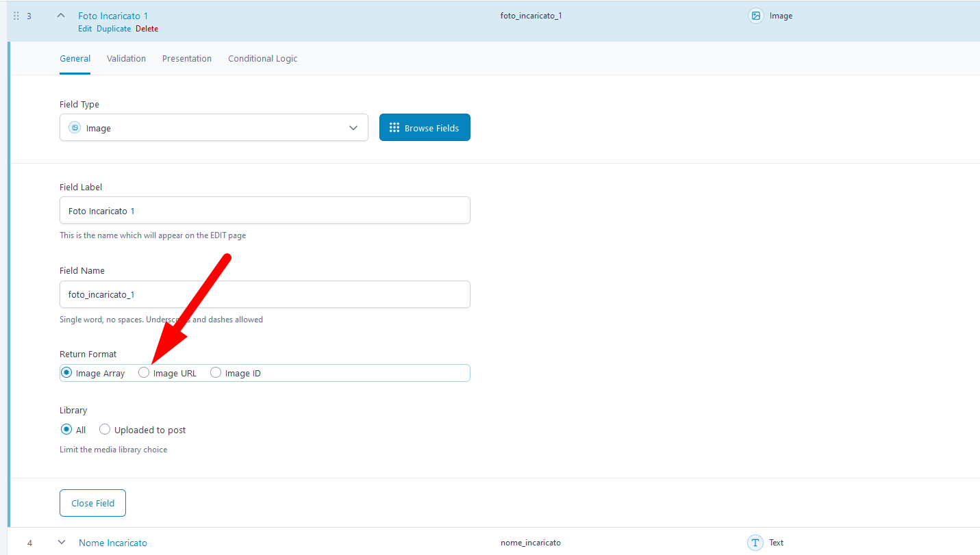Click the 'Text' type label in row 4
Screen dimensions: 980x555
[x=776, y=543]
